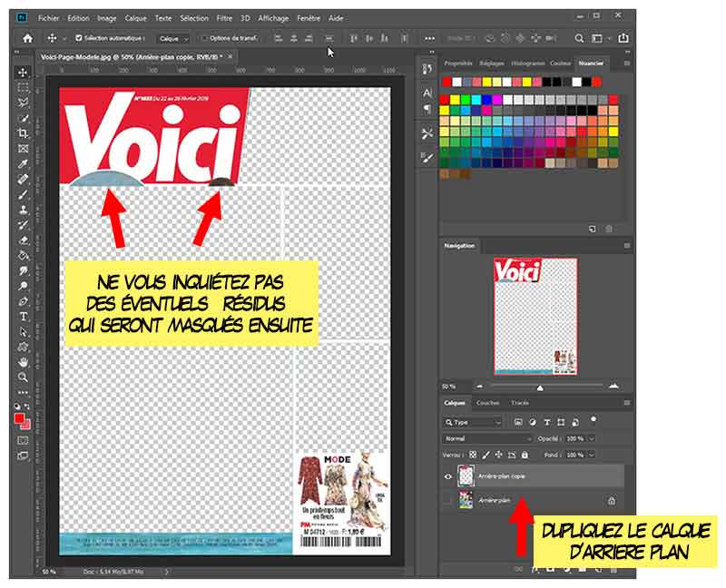Select the Pen tool
The height and width of the screenshot is (588, 726).
22,301
